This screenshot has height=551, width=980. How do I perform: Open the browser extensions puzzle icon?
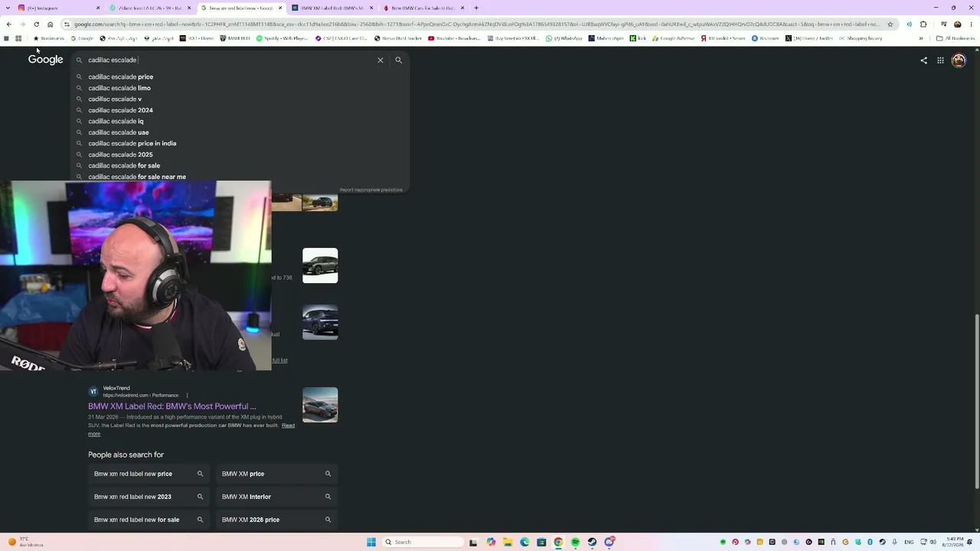[923, 24]
